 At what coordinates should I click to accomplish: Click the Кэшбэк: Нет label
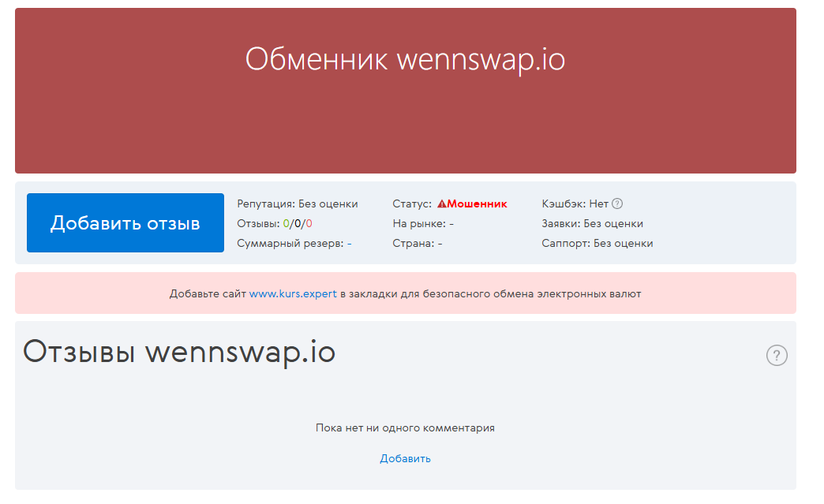point(575,203)
